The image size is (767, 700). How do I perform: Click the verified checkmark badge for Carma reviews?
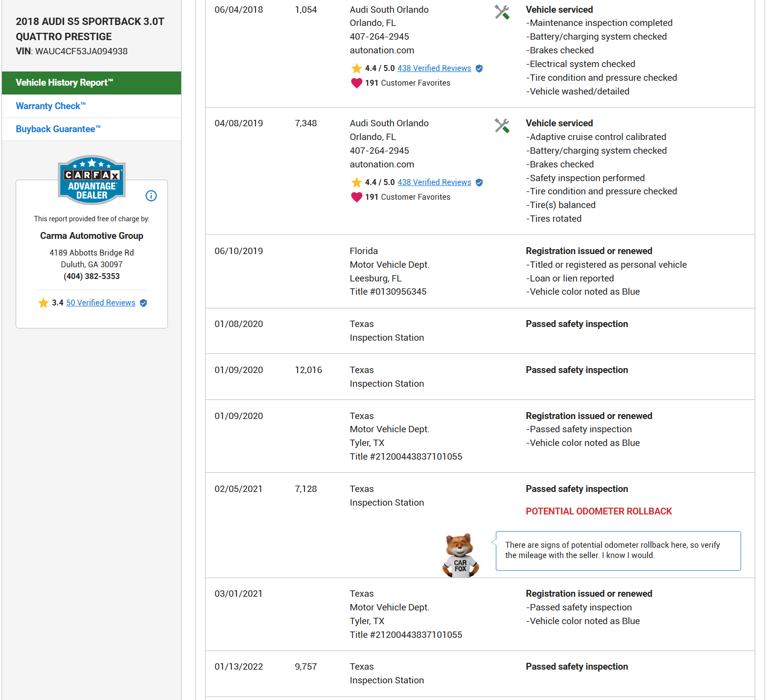tap(143, 303)
